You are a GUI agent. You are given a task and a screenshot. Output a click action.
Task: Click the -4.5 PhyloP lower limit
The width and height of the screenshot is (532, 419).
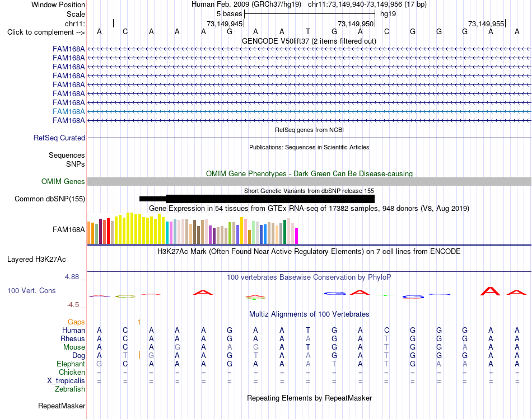click(73, 305)
